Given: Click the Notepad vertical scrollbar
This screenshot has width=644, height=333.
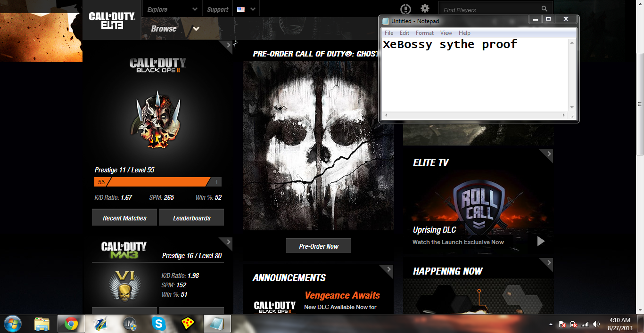Looking at the screenshot, I should 572,75.
